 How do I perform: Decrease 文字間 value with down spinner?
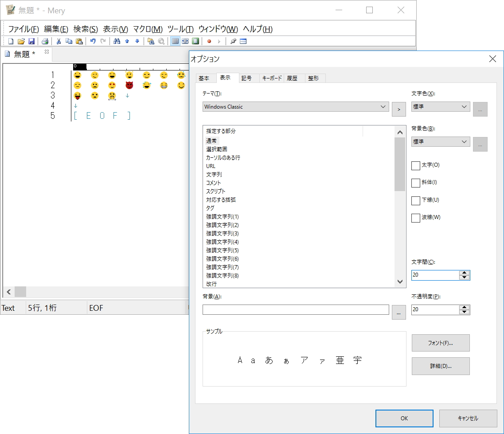[x=464, y=278]
